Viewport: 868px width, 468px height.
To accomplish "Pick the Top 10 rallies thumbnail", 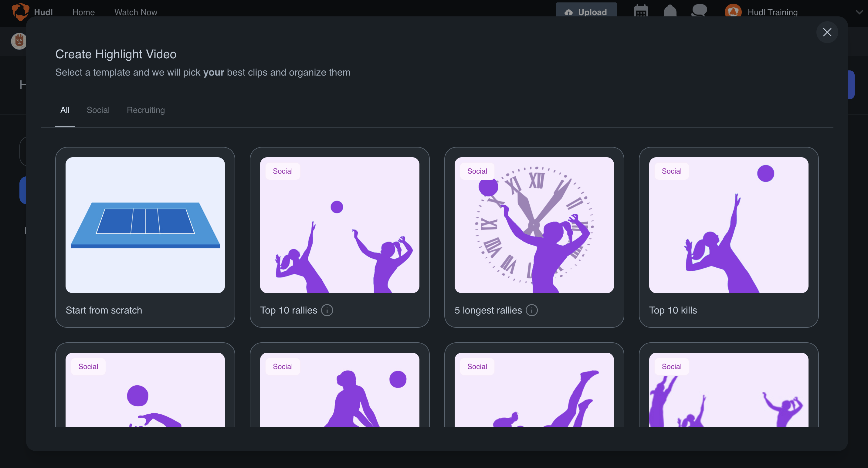I will coord(339,225).
